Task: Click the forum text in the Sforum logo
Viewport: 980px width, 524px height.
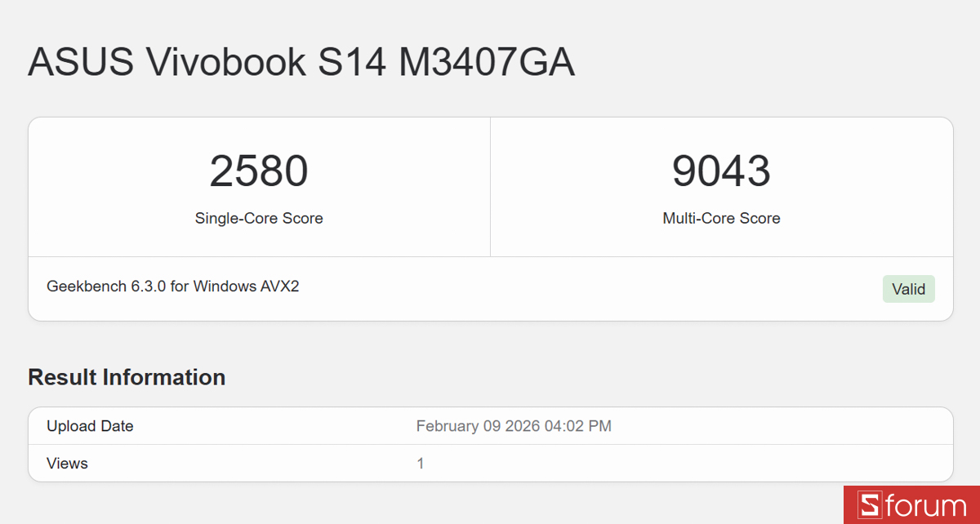Action: click(x=929, y=504)
